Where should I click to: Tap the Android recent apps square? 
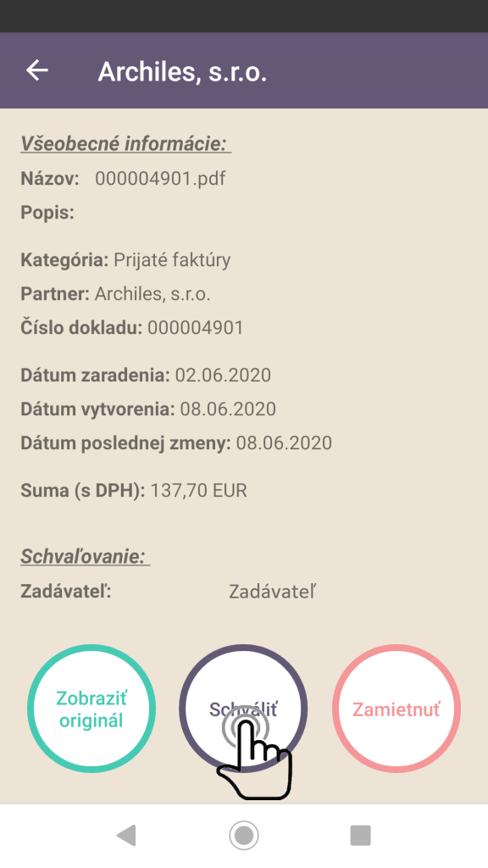361,835
